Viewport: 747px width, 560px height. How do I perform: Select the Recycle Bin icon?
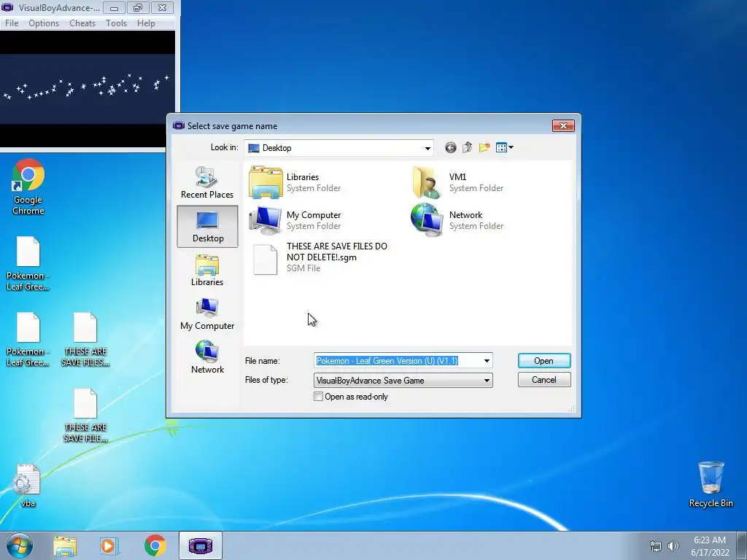[x=711, y=484]
